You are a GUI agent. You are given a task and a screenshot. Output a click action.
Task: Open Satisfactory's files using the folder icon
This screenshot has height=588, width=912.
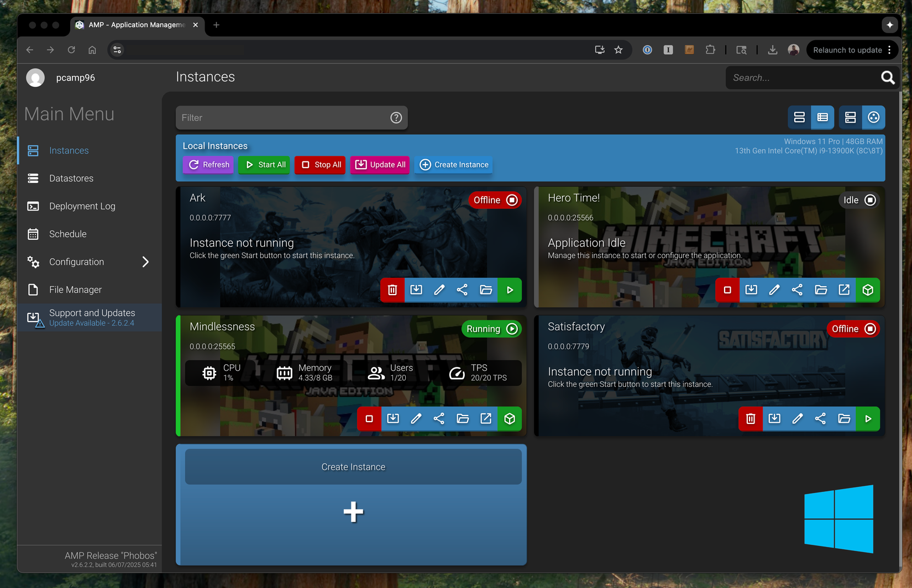[844, 419]
